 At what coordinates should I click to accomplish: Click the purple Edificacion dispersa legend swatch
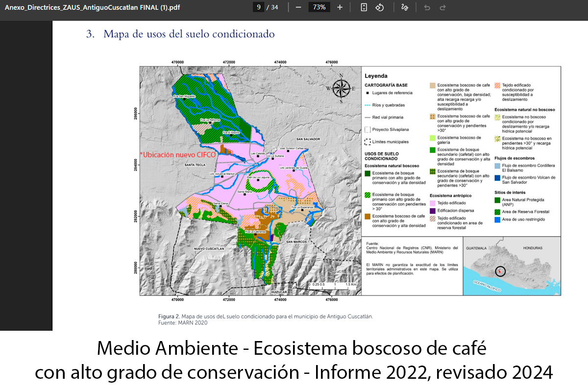(x=433, y=210)
